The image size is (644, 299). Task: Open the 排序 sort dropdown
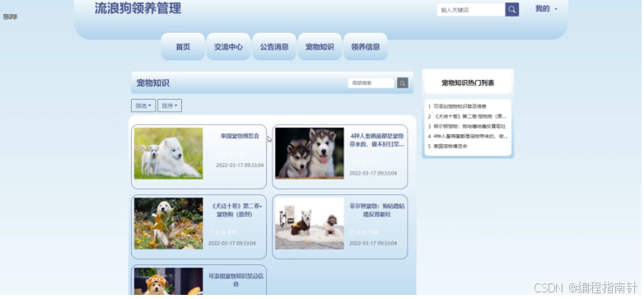(170, 105)
